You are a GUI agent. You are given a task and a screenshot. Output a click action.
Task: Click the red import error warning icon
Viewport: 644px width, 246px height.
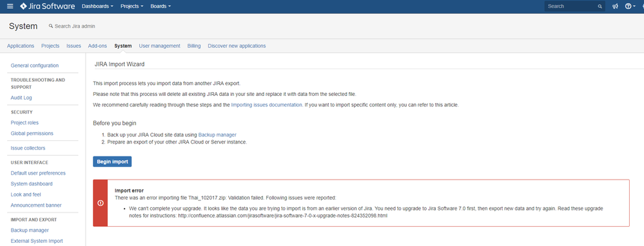[x=101, y=203]
